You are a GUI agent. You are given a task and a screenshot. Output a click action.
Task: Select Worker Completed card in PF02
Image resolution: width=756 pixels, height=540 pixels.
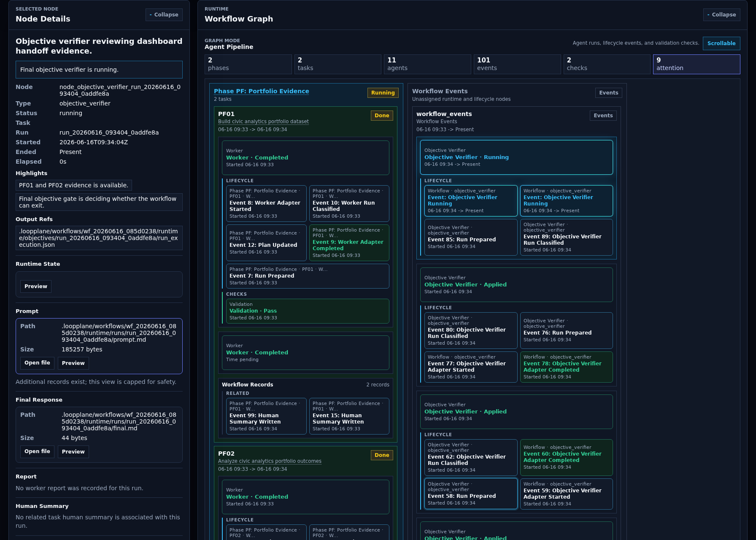[305, 497]
